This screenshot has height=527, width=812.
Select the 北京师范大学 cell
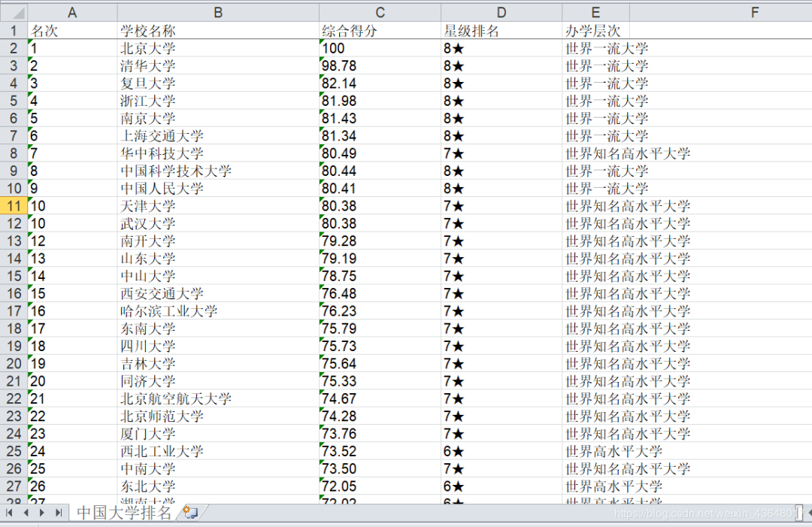[x=218, y=416]
